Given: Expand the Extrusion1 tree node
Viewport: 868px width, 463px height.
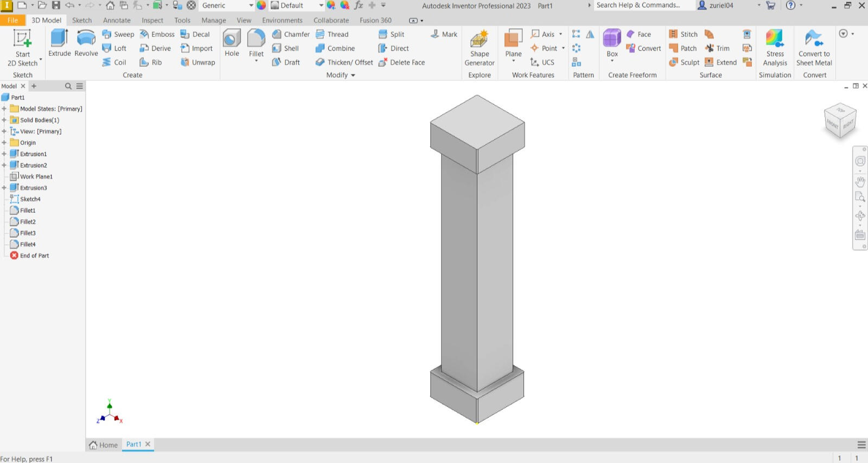Looking at the screenshot, I should pyautogui.click(x=4, y=154).
